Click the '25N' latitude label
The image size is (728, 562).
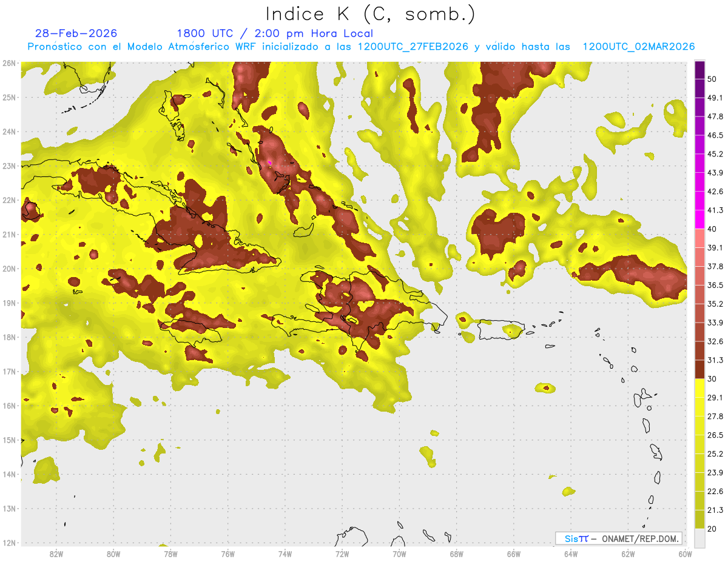tap(8, 97)
